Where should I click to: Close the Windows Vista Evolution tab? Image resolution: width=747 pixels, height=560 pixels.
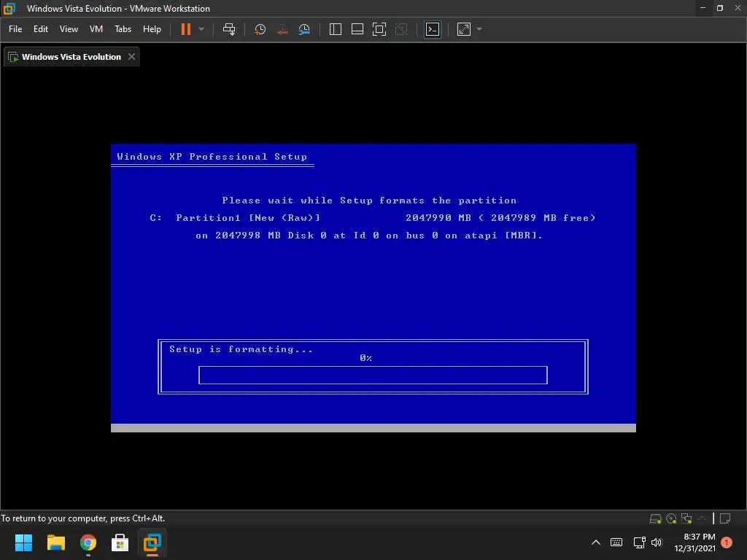(131, 57)
